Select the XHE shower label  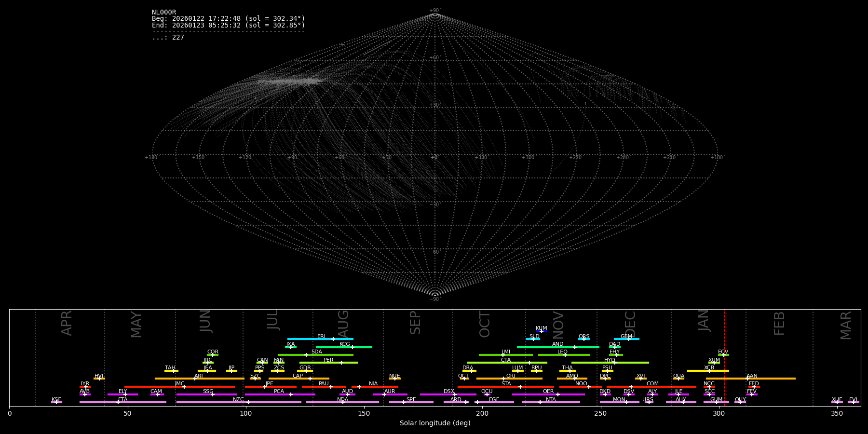pos(837,400)
